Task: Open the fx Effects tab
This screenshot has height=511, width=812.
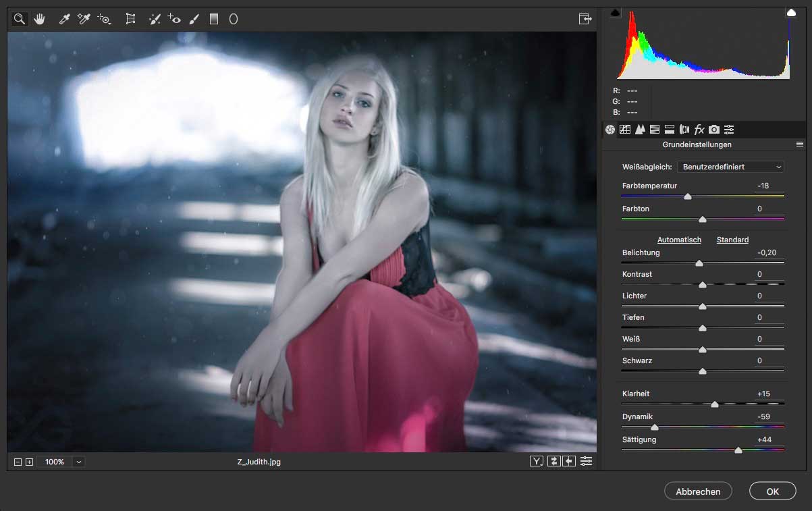Action: tap(699, 130)
